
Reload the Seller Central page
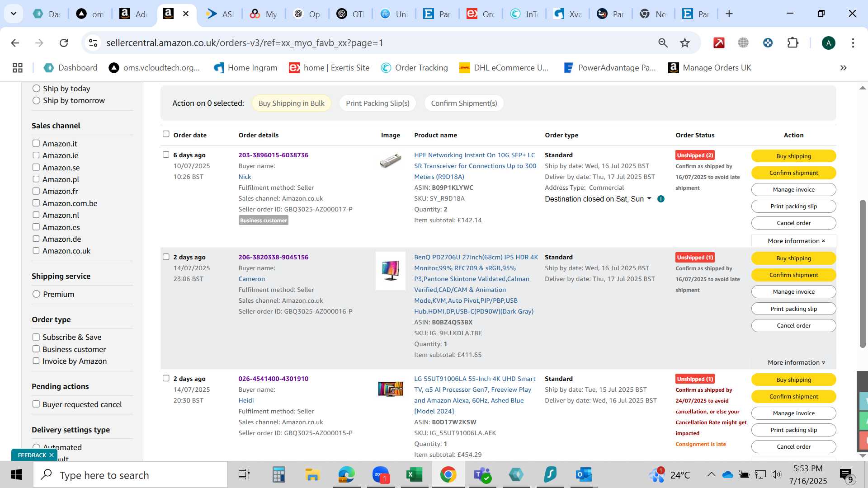coord(64,43)
